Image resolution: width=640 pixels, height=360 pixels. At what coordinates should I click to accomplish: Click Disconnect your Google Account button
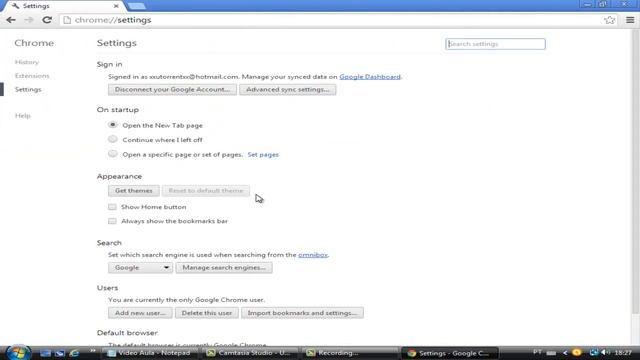172,89
